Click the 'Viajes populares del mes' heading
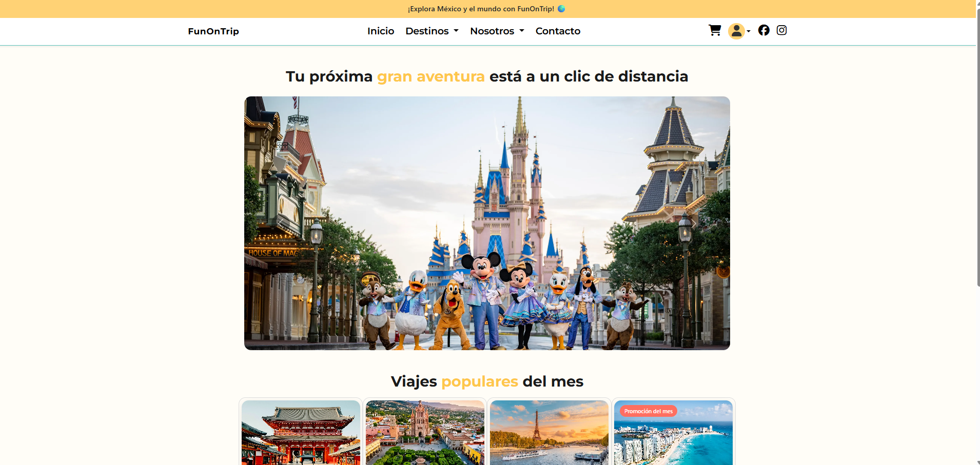 [x=487, y=381]
